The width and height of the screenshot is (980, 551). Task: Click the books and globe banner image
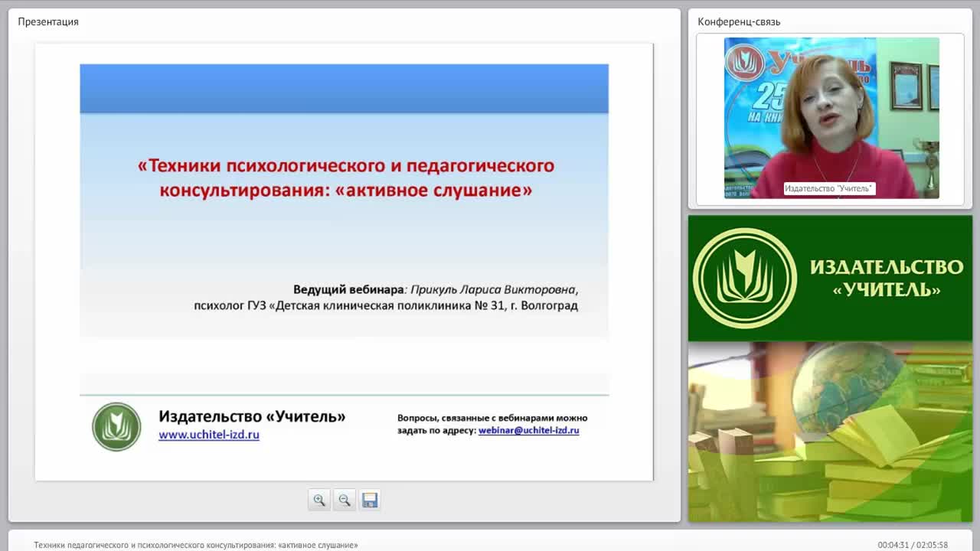(x=830, y=432)
